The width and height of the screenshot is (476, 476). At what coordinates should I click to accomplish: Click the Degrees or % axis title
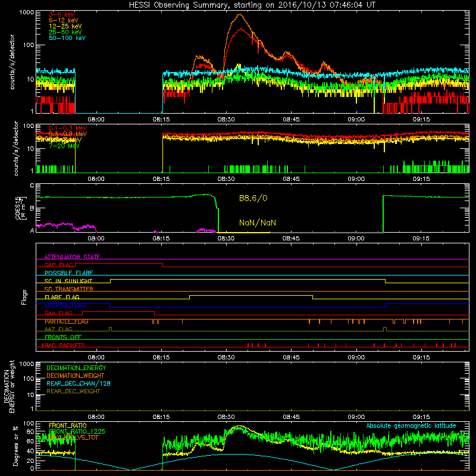pyautogui.click(x=15, y=446)
